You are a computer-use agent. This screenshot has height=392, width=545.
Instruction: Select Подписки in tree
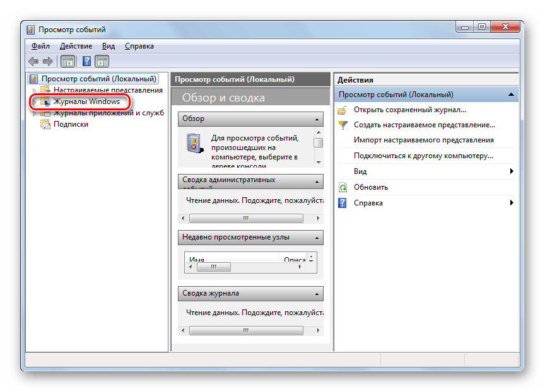[71, 124]
